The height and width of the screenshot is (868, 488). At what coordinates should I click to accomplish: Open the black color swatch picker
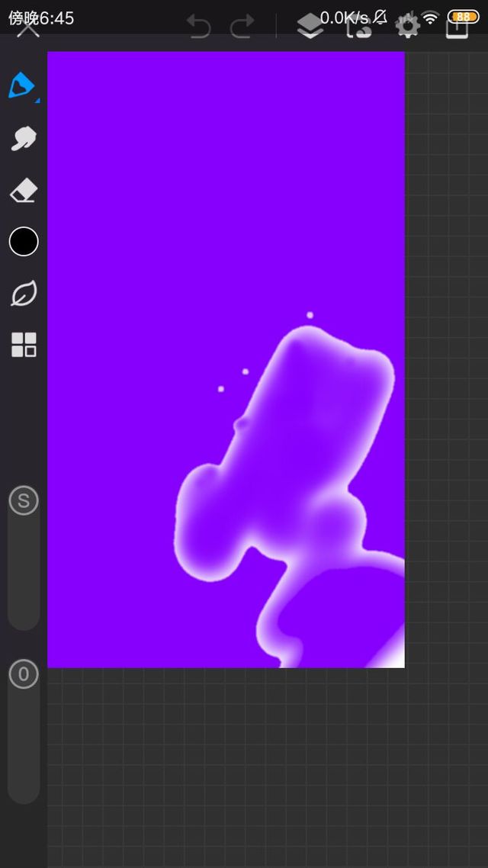24,242
